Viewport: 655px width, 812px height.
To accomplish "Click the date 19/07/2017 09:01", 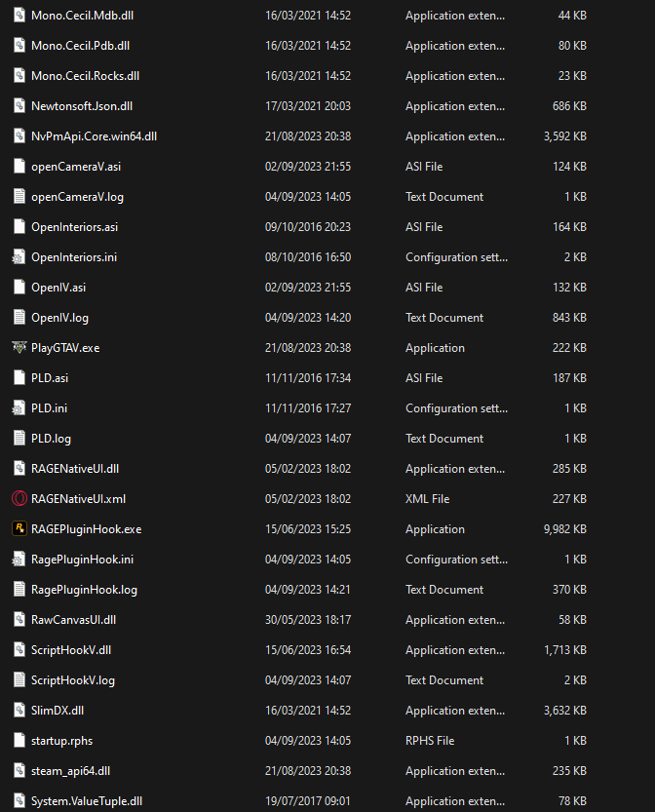I will click(x=308, y=801).
